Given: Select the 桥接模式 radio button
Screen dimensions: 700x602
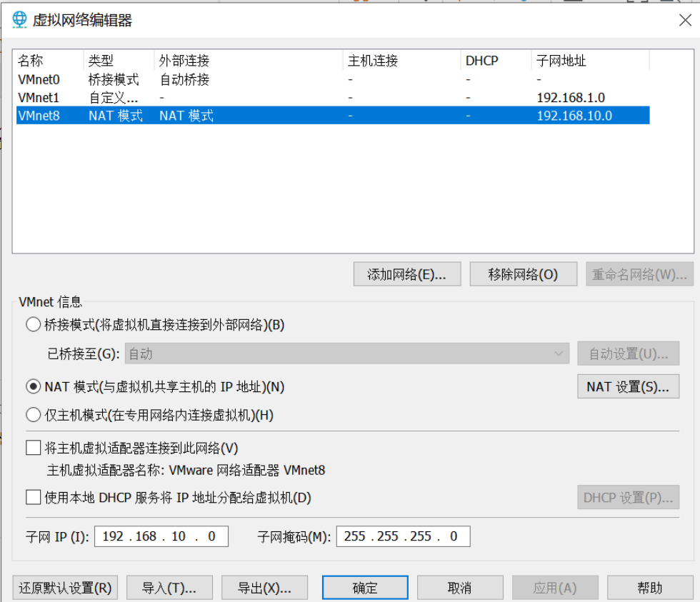Looking at the screenshot, I should (x=34, y=324).
